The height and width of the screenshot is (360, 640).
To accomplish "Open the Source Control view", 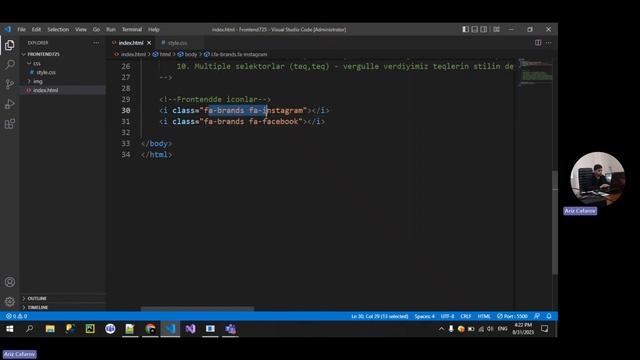I will (10, 84).
